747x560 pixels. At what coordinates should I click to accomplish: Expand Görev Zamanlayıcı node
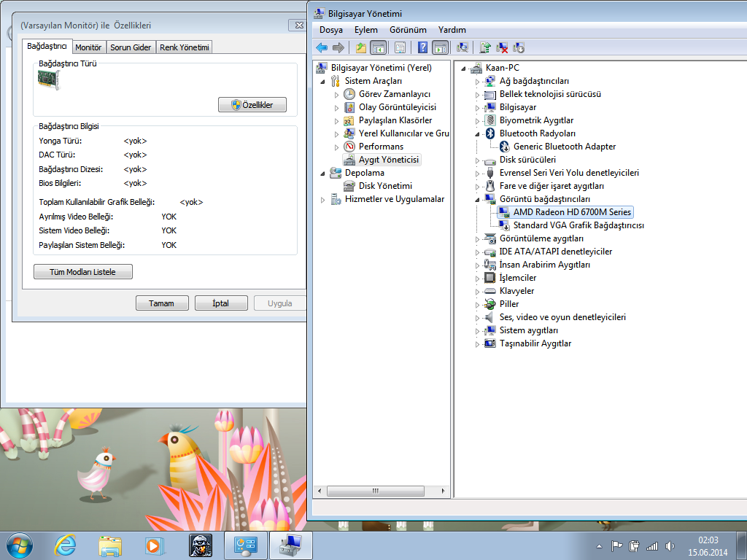(x=336, y=95)
